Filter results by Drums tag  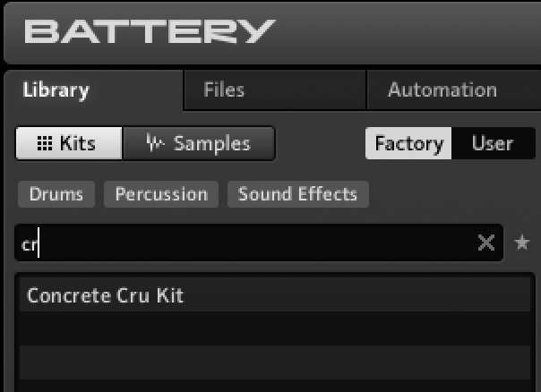coord(56,194)
